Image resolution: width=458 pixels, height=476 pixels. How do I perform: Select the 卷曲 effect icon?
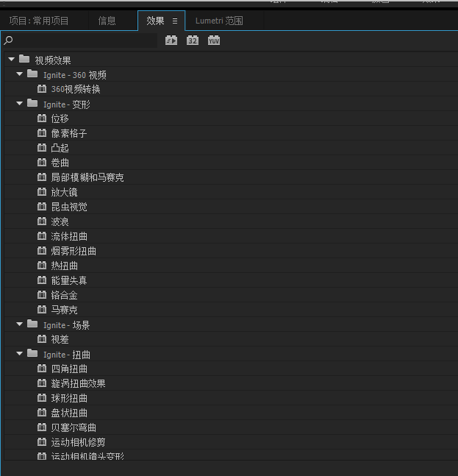tap(42, 162)
